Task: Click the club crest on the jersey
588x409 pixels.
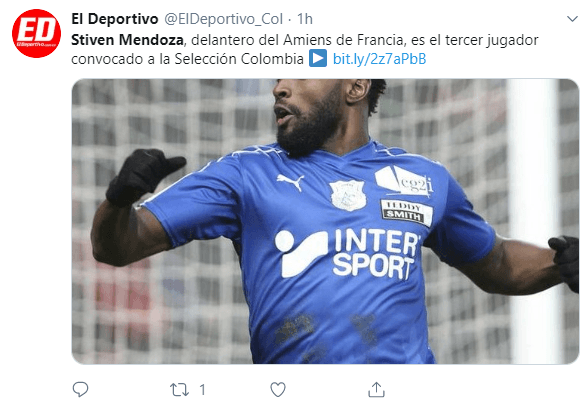Action: click(x=348, y=195)
